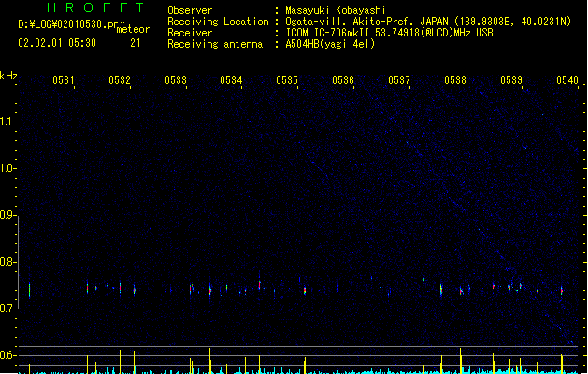The image size is (588, 374).
Task: Click the 1.1 kHz axis label
Action: click(7, 122)
